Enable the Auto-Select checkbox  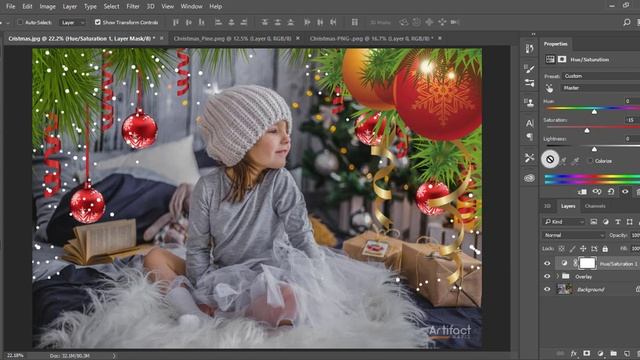[x=20, y=22]
